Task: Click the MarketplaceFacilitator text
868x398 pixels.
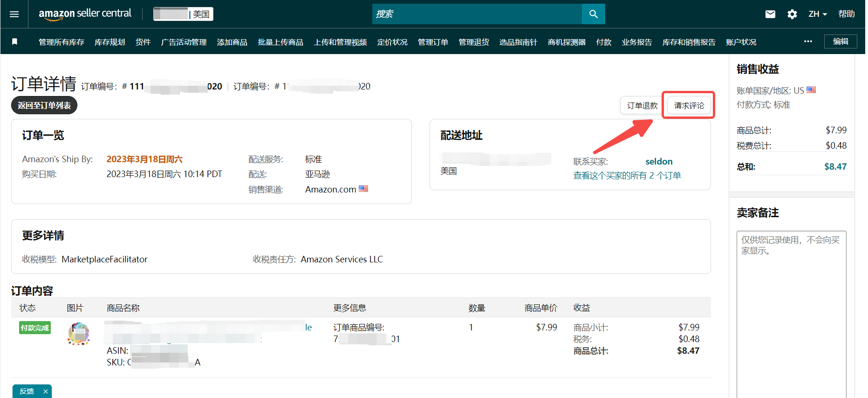Action: tap(104, 259)
